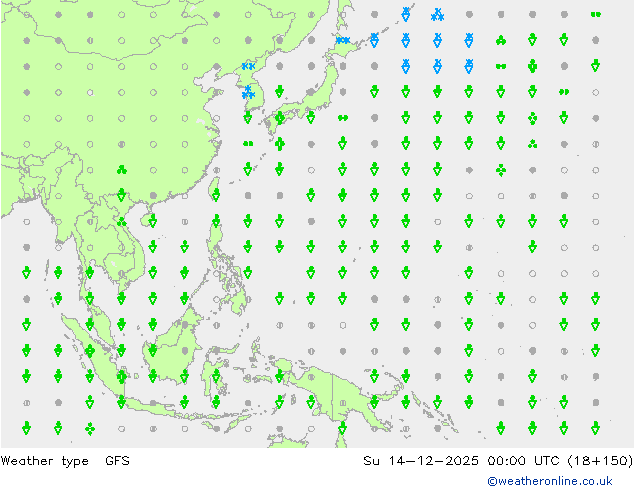This screenshot has height=490, width=634.
Task: Open the weatheronline.co.uk copyright link
Action: [x=550, y=481]
